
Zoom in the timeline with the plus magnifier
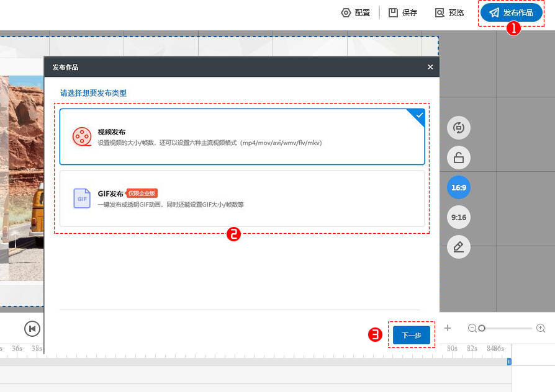point(541,328)
